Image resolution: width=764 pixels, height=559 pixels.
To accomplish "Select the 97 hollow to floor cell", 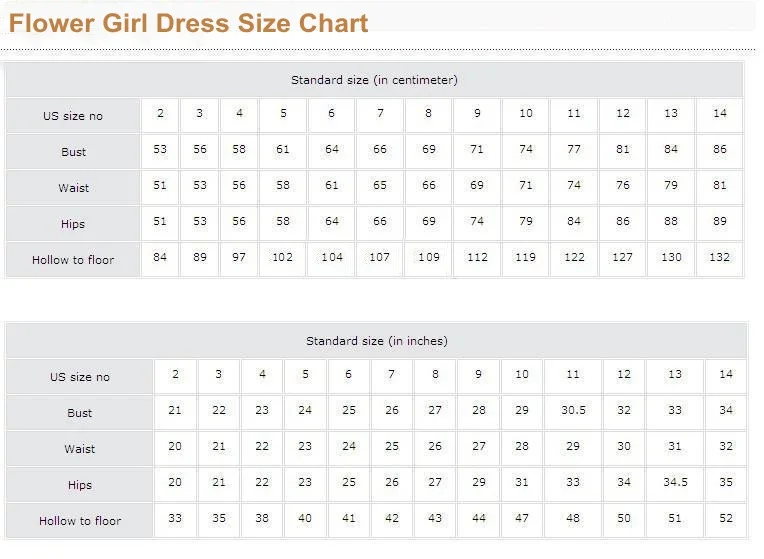I will (239, 257).
